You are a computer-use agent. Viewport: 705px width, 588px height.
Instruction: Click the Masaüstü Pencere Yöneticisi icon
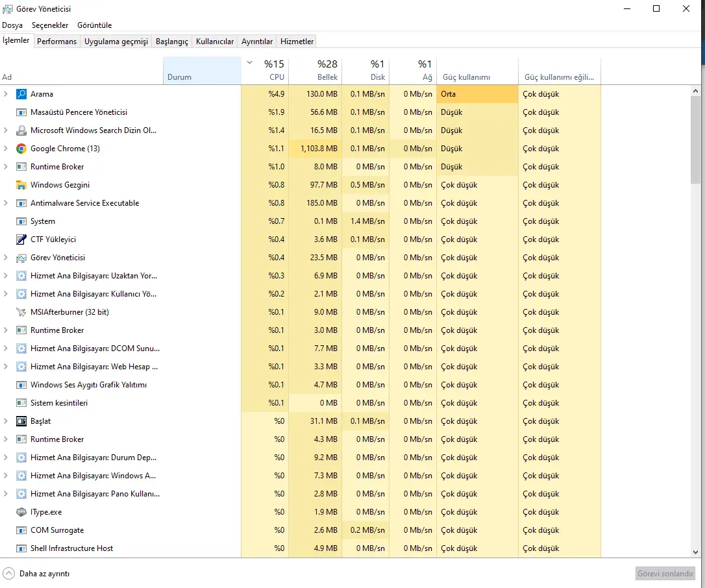pos(21,112)
